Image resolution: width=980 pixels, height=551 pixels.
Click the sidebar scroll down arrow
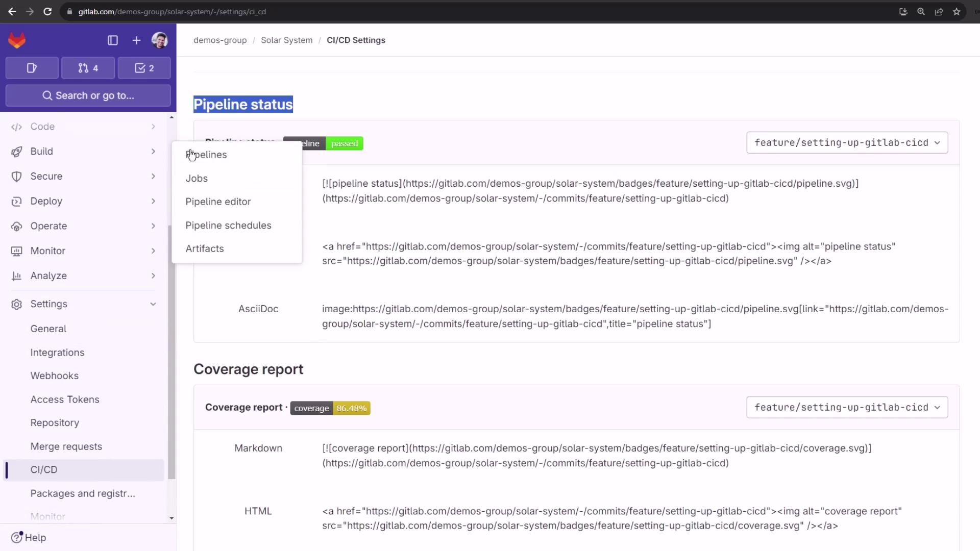coord(171,518)
